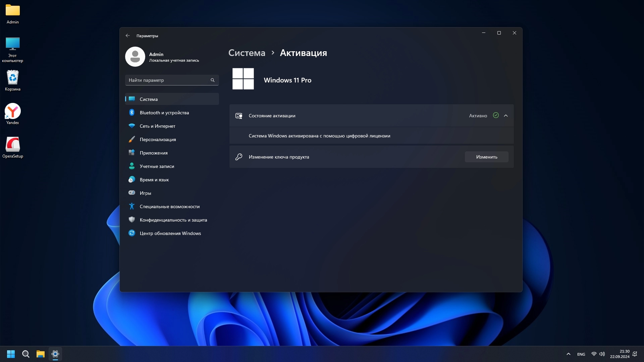Select Учетные записи in the sidebar
Screen dimensions: 644x362
click(157, 166)
